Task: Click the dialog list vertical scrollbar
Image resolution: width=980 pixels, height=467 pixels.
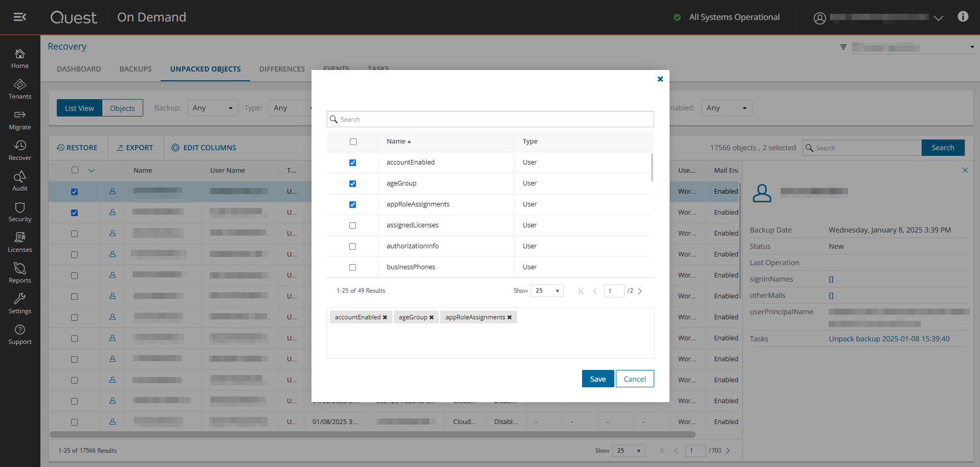Action: coord(652,167)
